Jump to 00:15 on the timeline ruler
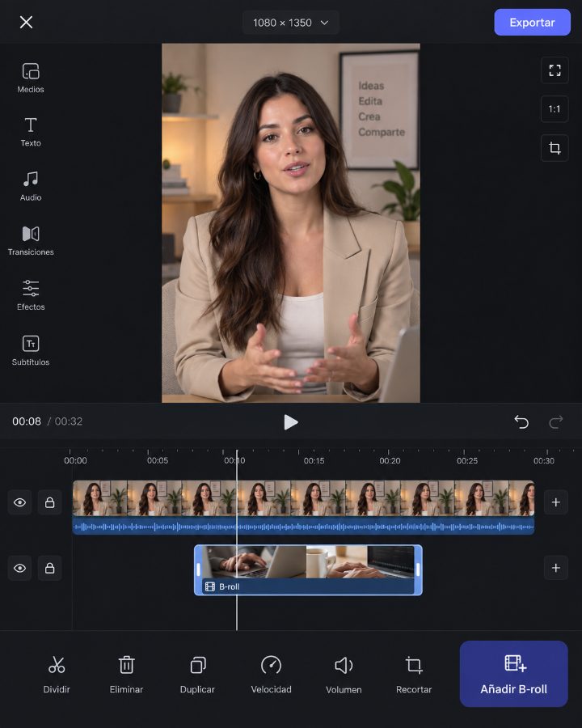Viewport: 582px width, 728px height. pos(314,460)
